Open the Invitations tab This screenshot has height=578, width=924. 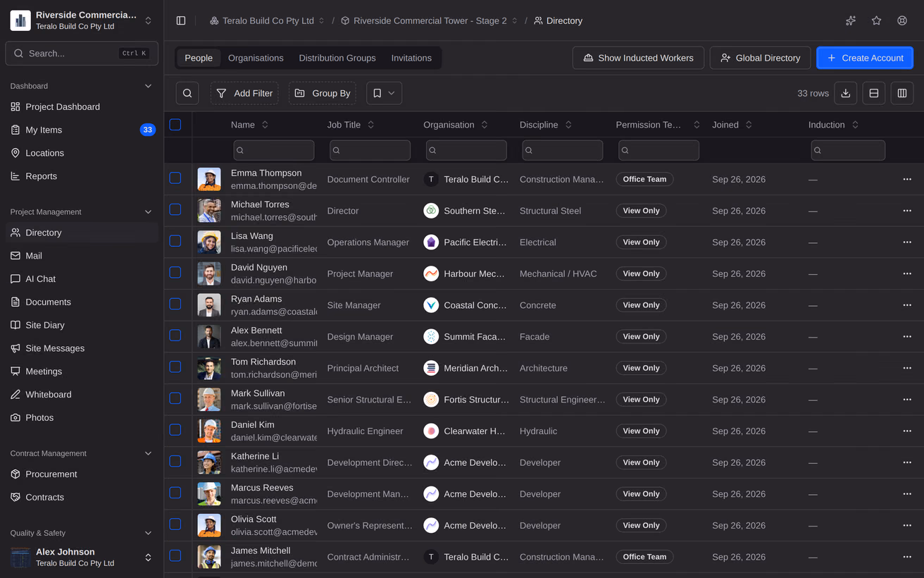pyautogui.click(x=411, y=58)
